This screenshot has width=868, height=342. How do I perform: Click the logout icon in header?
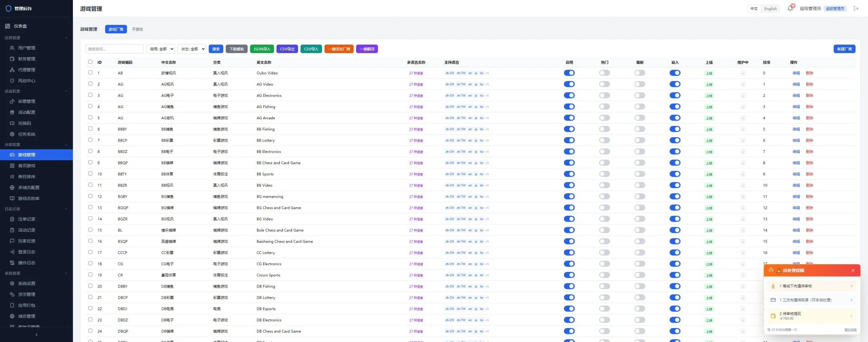856,8
